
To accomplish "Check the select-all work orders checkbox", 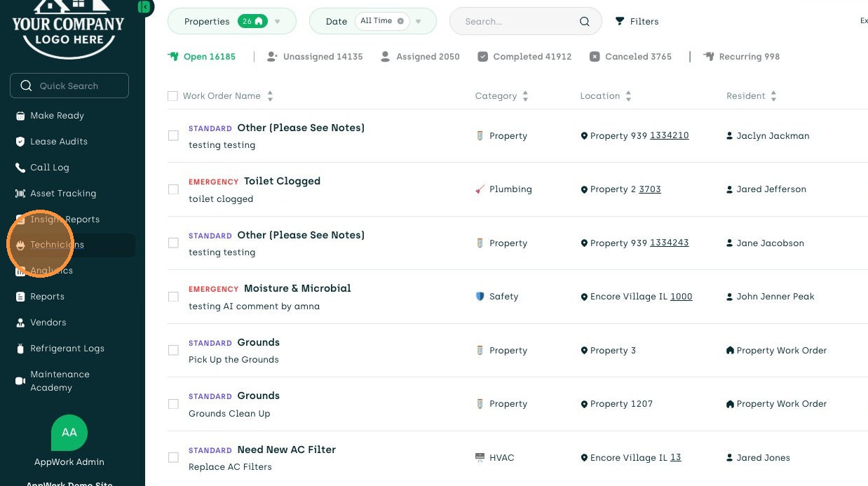I will [x=172, y=96].
